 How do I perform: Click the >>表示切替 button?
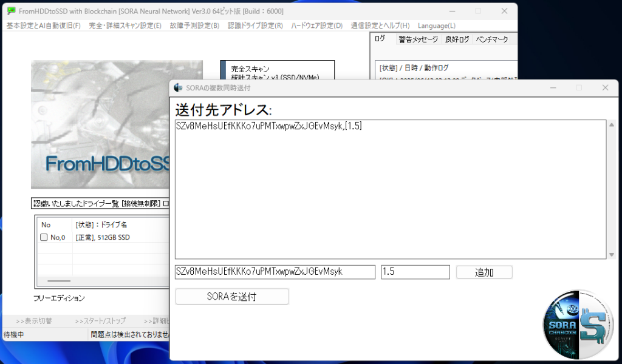[34, 321]
